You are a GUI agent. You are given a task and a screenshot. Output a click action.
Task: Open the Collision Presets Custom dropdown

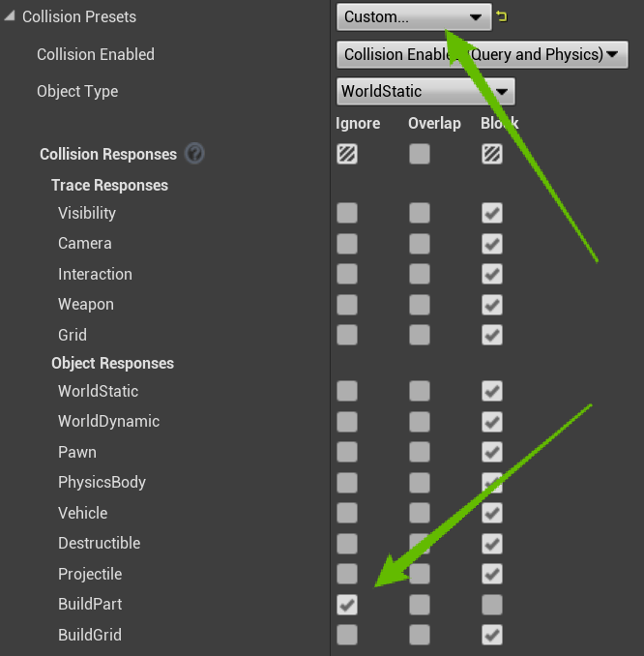pyautogui.click(x=413, y=17)
